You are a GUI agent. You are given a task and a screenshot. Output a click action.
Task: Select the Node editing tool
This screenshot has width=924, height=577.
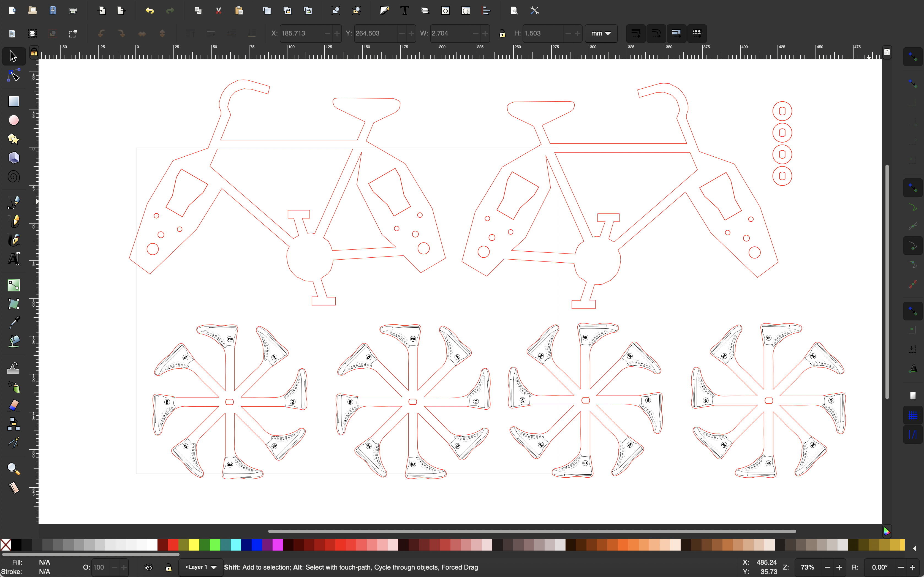pyautogui.click(x=13, y=75)
